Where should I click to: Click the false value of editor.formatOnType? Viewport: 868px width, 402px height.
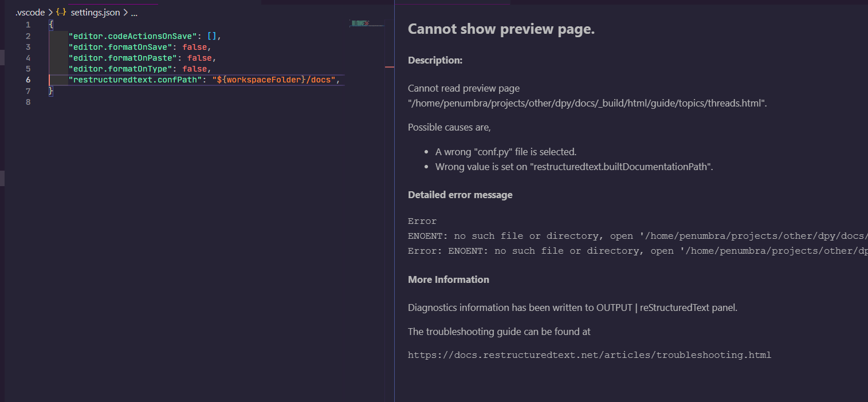point(194,68)
